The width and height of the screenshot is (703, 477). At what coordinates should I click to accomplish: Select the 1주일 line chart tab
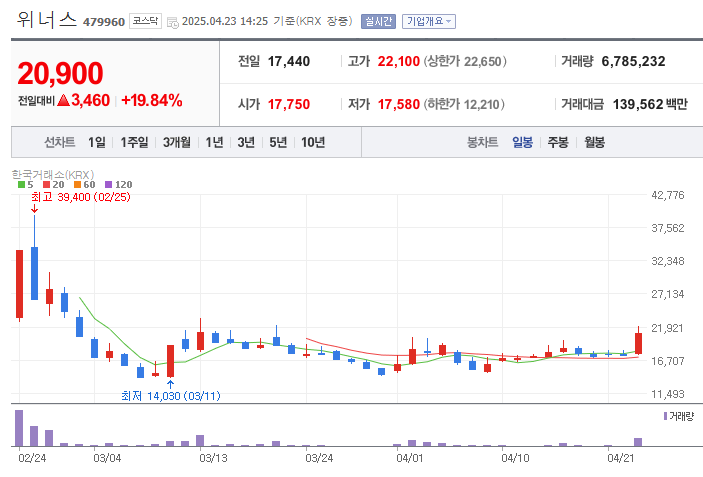[x=134, y=142]
